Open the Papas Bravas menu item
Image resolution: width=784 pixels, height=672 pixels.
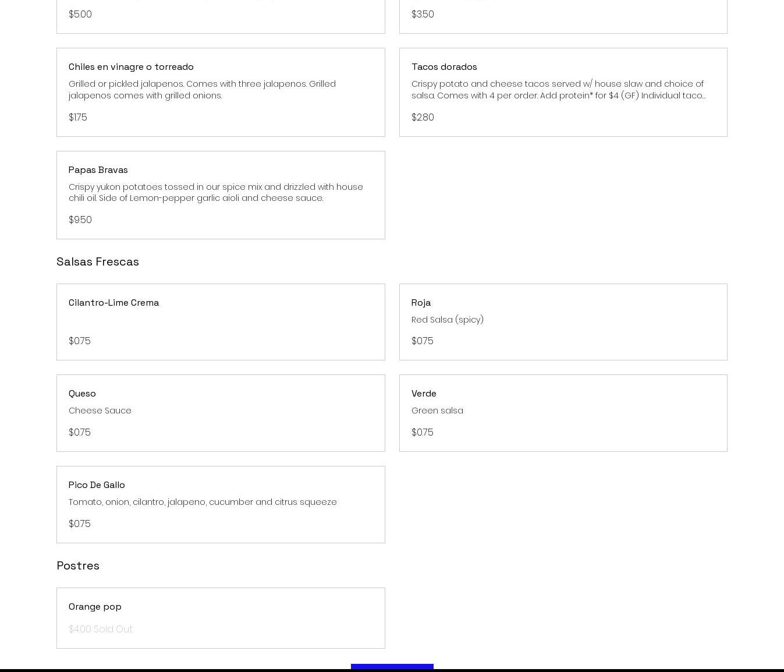tap(98, 170)
